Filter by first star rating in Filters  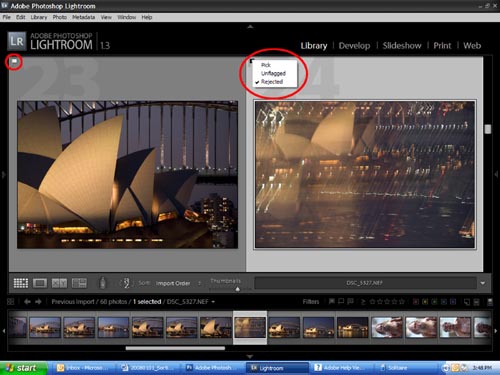tap(372, 302)
